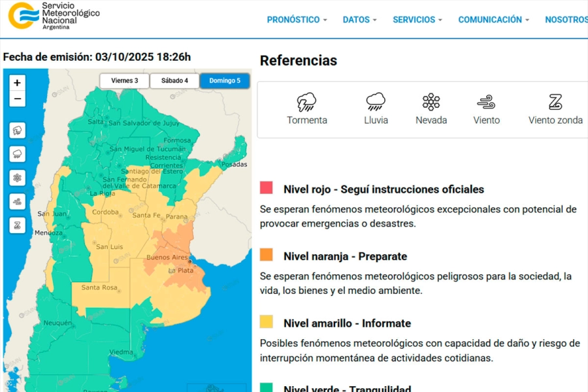Filter map by Nevada alerts
This screenshot has height=392, width=588.
[x=18, y=178]
